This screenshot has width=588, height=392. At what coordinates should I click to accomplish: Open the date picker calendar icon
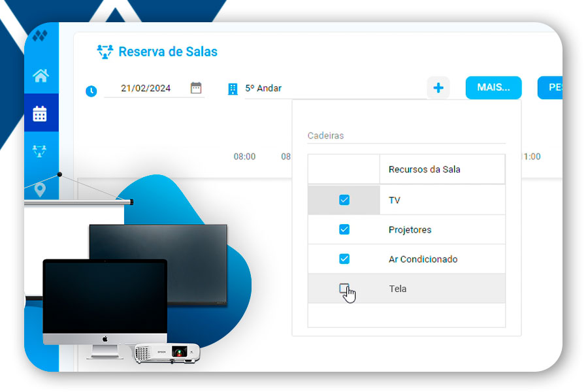pos(196,88)
